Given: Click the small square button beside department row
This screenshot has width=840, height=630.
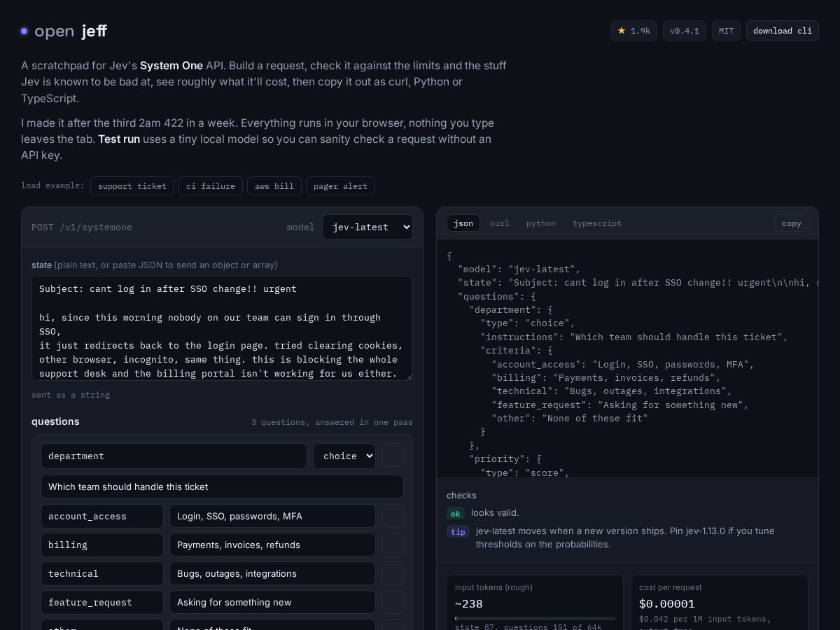Looking at the screenshot, I should [393, 456].
